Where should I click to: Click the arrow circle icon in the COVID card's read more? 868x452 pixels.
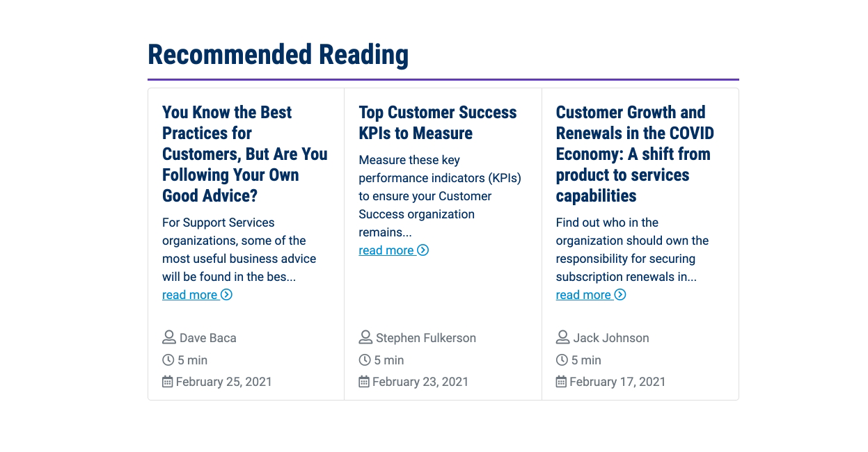coord(620,294)
